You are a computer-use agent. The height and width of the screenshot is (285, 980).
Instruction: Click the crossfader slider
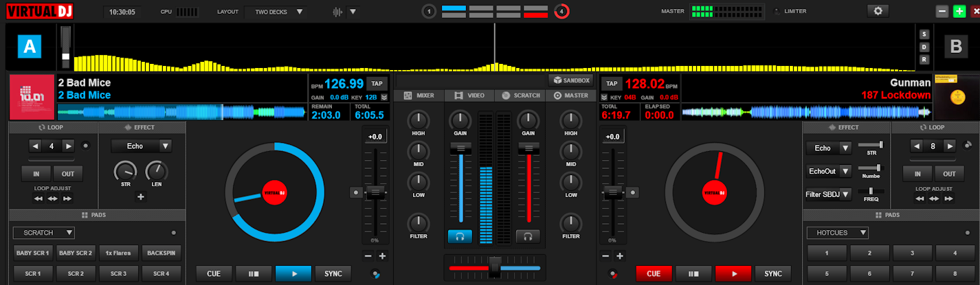tap(495, 267)
